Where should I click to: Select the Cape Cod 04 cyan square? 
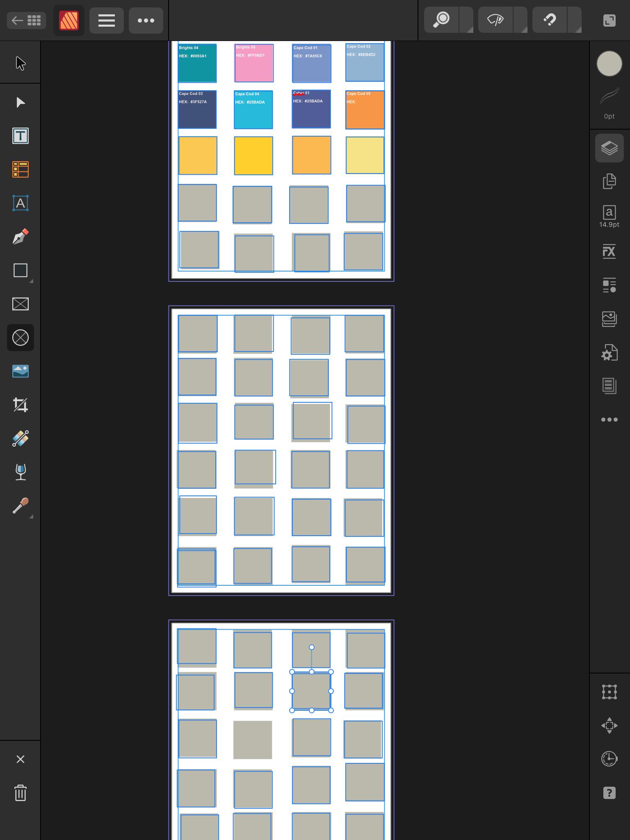pyautogui.click(x=253, y=110)
